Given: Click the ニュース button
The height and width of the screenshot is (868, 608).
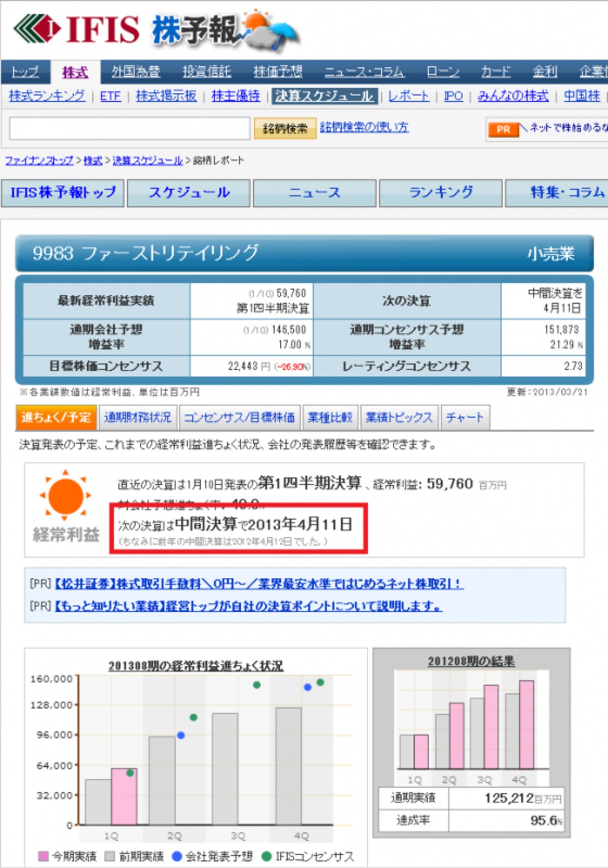Looking at the screenshot, I should (x=315, y=193).
